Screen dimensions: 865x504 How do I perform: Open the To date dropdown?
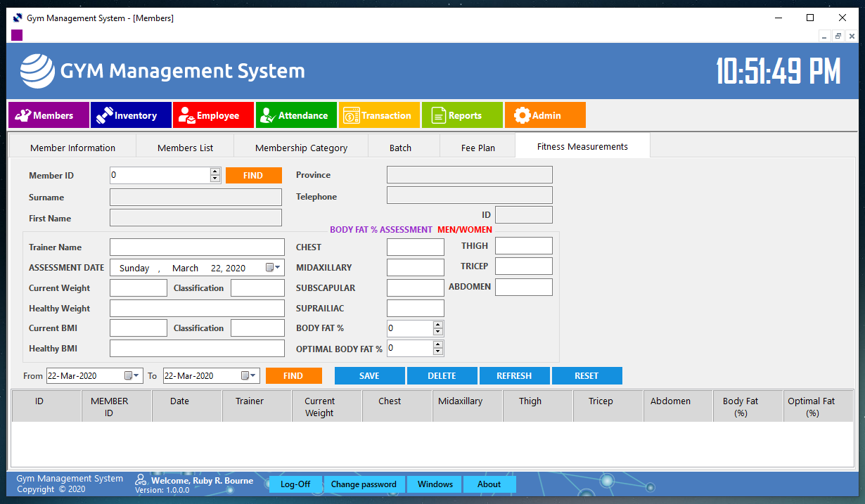click(251, 375)
